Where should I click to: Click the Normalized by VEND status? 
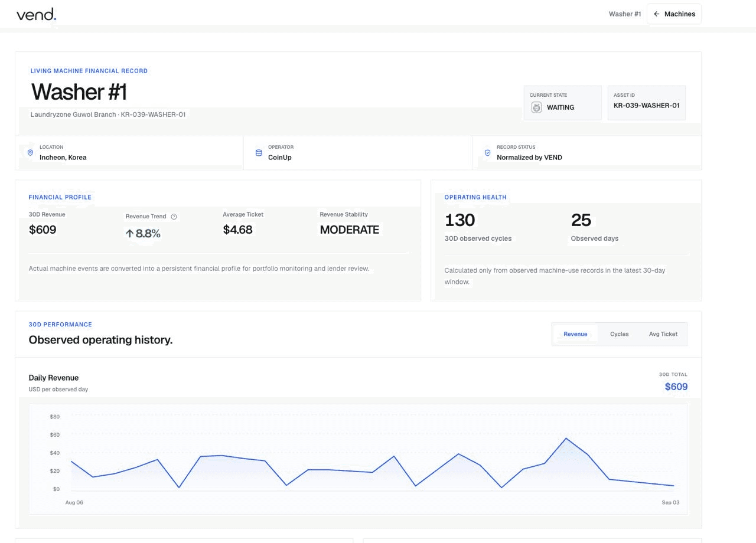(529, 158)
